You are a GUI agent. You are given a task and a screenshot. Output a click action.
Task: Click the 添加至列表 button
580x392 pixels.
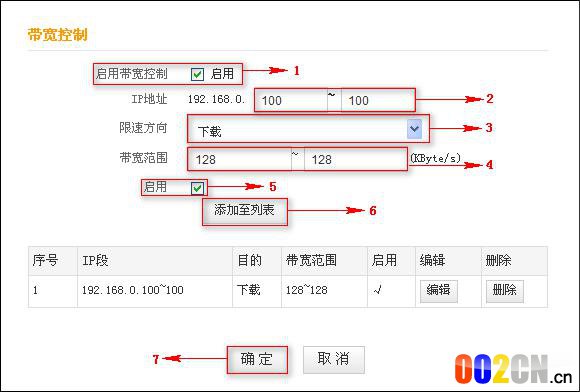click(245, 211)
